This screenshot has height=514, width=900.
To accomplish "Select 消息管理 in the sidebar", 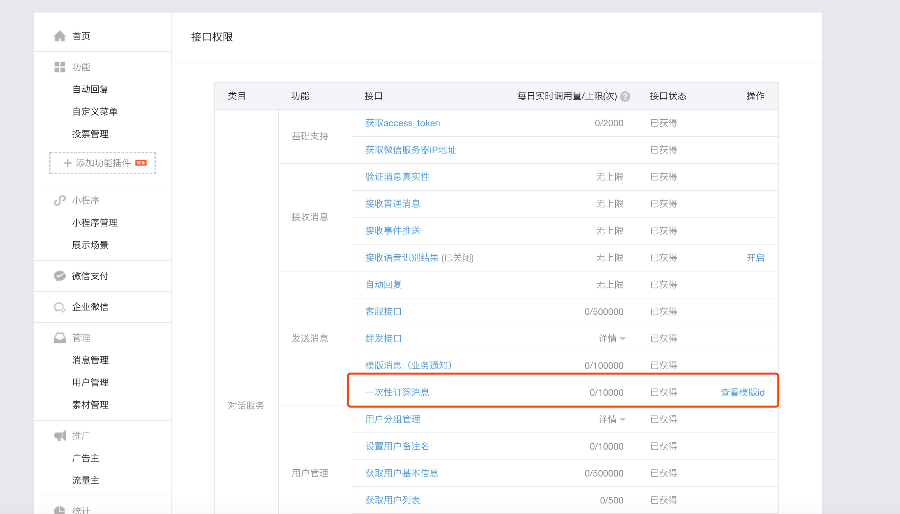I will 90,360.
